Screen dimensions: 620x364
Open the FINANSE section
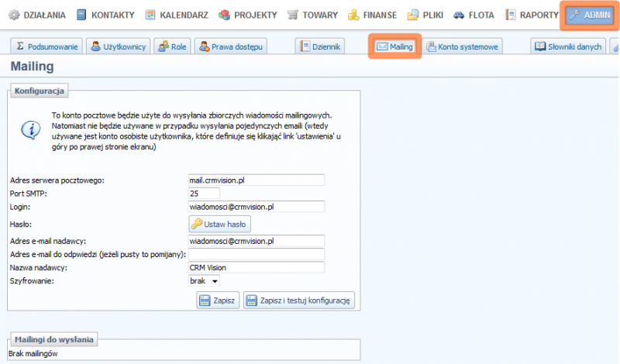coord(373,15)
